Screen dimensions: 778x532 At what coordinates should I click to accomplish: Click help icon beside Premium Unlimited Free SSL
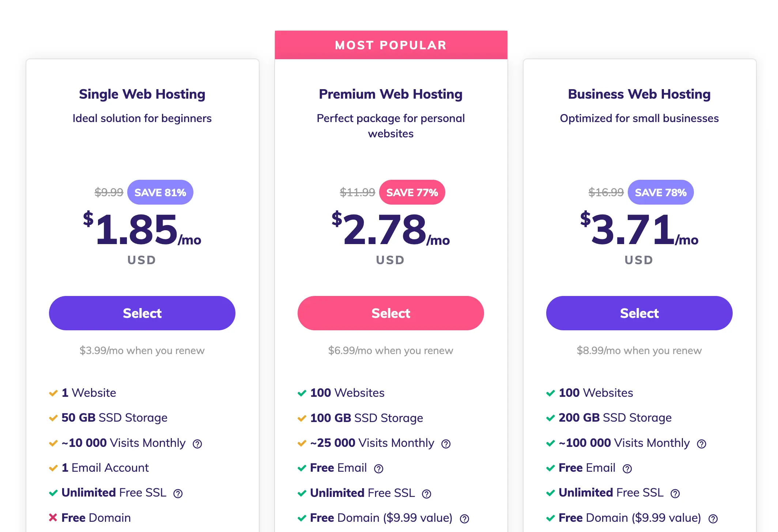(427, 494)
